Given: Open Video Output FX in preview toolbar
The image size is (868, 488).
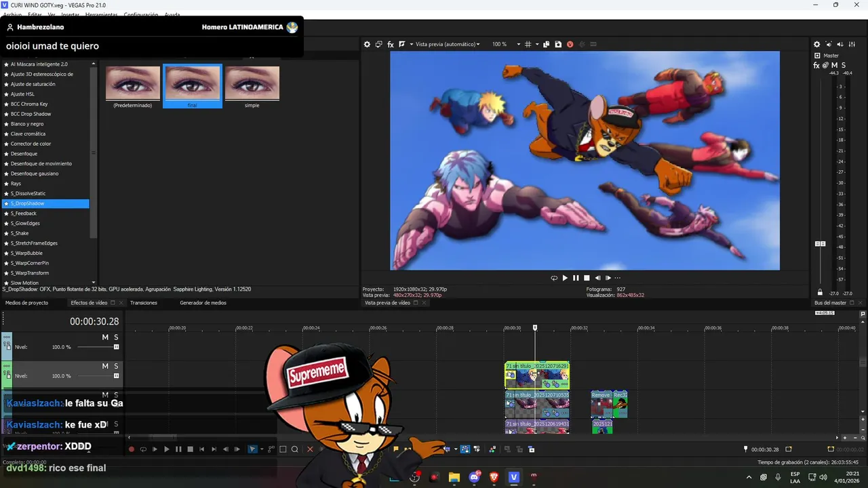Looking at the screenshot, I should coord(391,44).
